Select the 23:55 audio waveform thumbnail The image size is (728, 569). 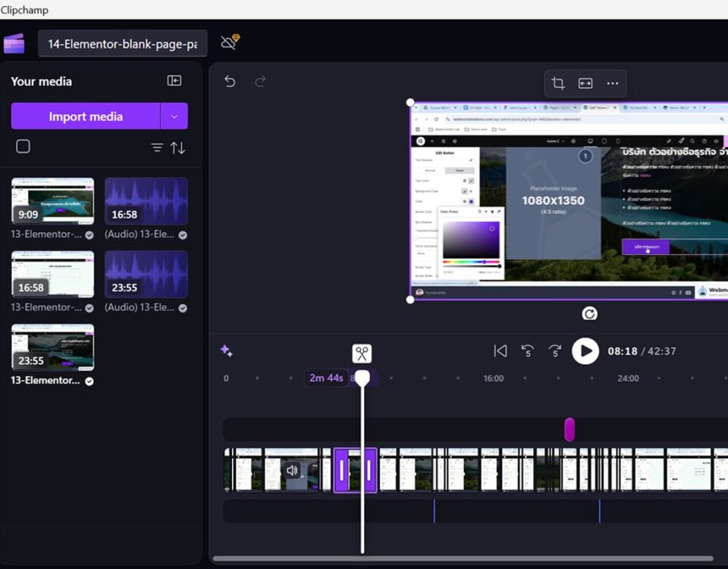(146, 274)
